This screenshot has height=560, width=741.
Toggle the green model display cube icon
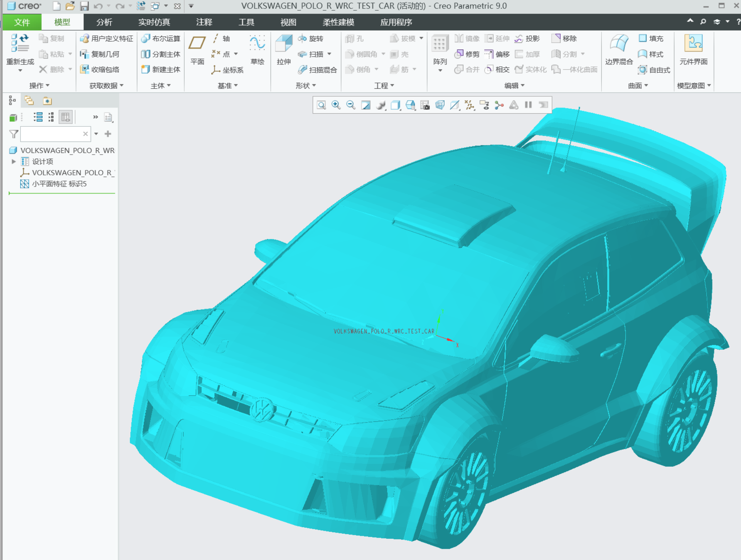point(13,117)
